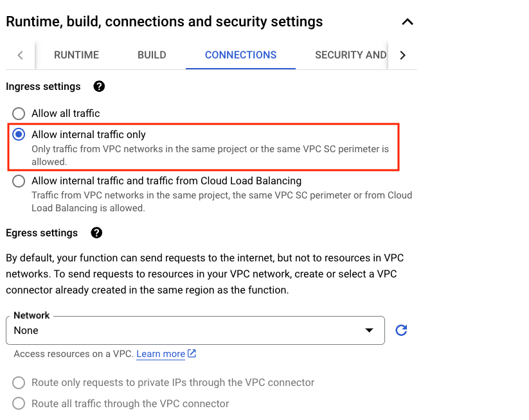Click the Ingress settings heading label
The height and width of the screenshot is (420, 529).
(43, 87)
